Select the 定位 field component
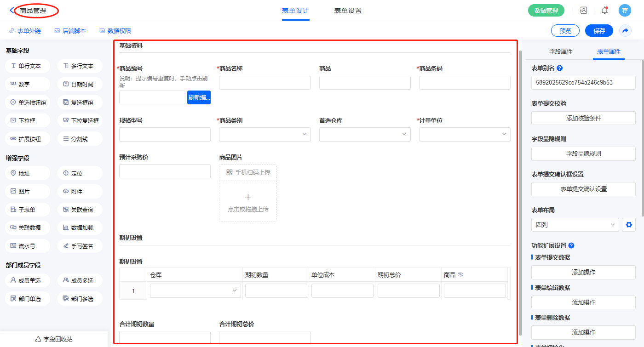This screenshot has height=347, width=644. tap(80, 174)
